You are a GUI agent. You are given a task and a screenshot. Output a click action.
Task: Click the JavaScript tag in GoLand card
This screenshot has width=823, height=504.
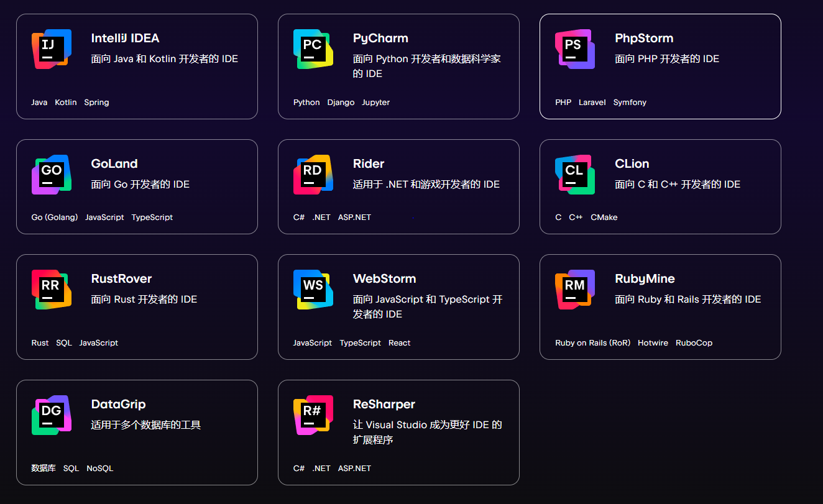(104, 218)
